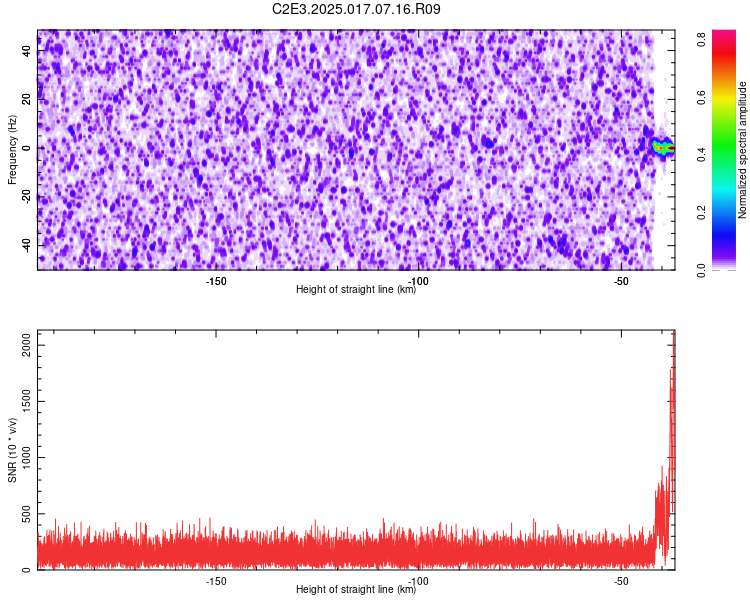
Task: Click the plot title C2E3.2025.017.07.16.R09
Action: (356, 9)
